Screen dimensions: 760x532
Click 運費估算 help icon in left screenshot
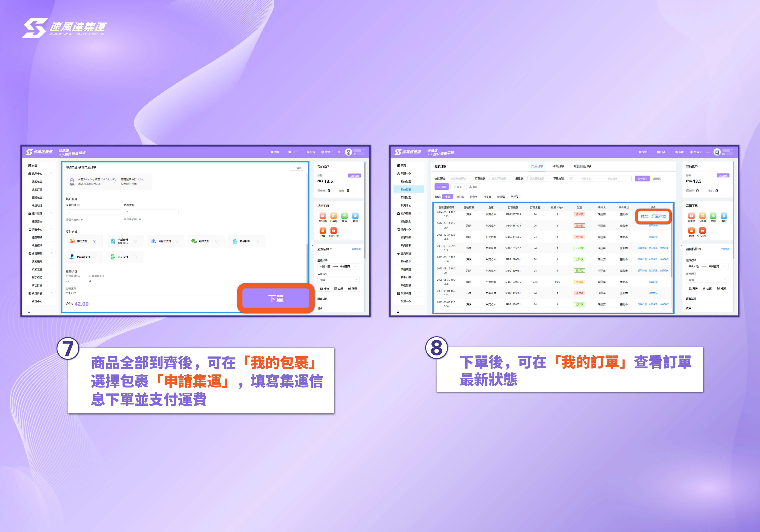331,249
